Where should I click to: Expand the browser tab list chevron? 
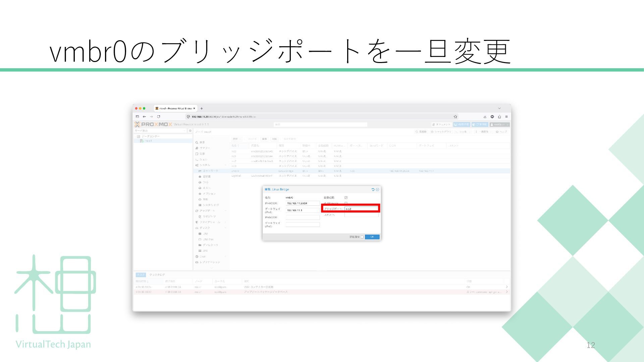(x=499, y=108)
